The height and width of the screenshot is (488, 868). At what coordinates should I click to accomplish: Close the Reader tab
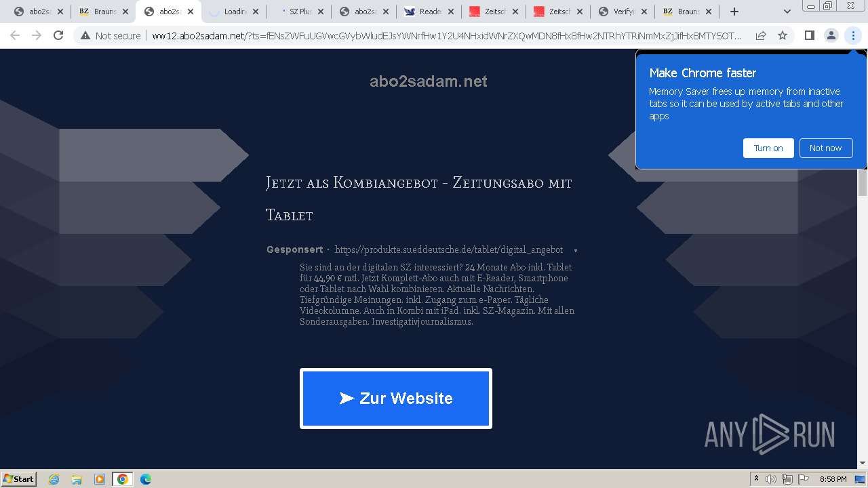[x=451, y=12]
